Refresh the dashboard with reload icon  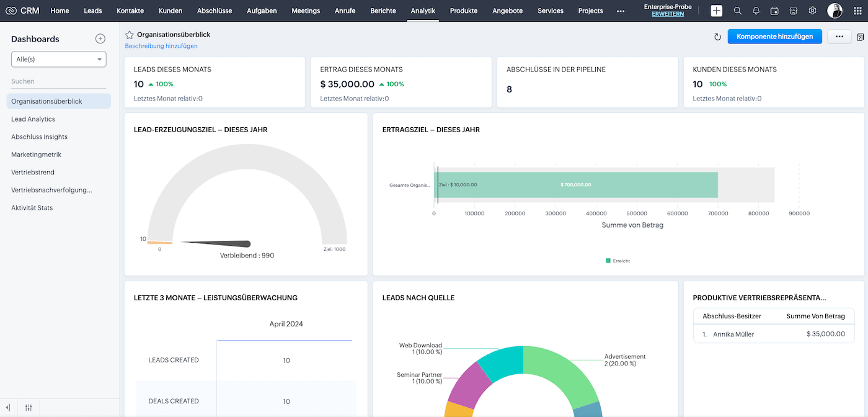[x=717, y=37]
